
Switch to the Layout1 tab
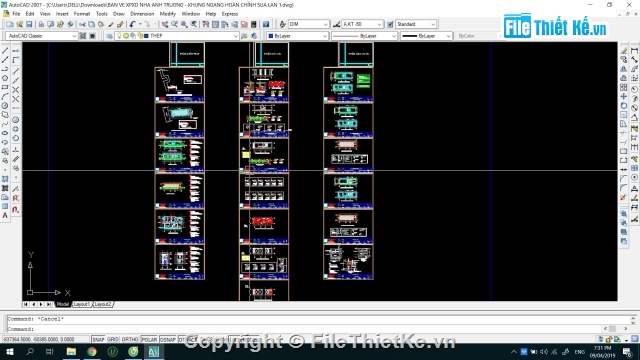tap(82, 304)
